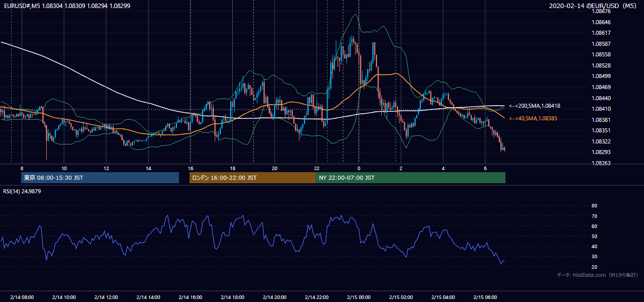644x302 pixels.
Task: Click the 2020-02-14 EUR/USD (M5) chart title
Action: pyautogui.click(x=594, y=6)
